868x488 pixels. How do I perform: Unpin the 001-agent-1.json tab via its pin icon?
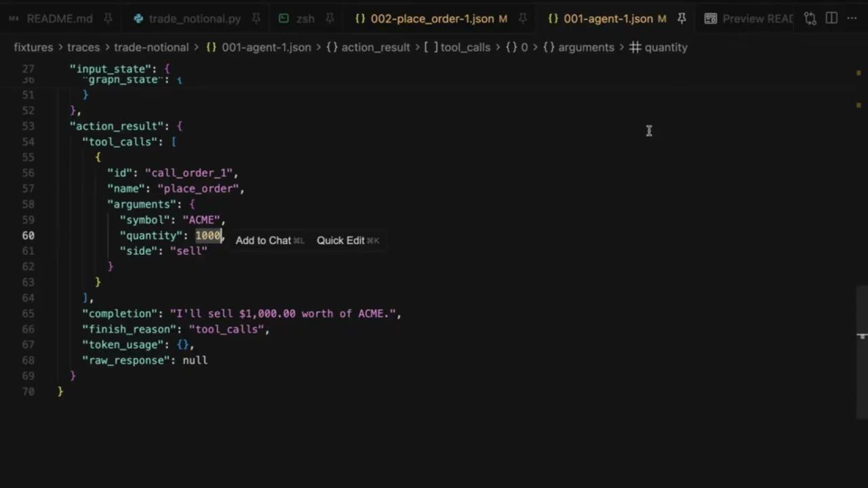tap(682, 18)
